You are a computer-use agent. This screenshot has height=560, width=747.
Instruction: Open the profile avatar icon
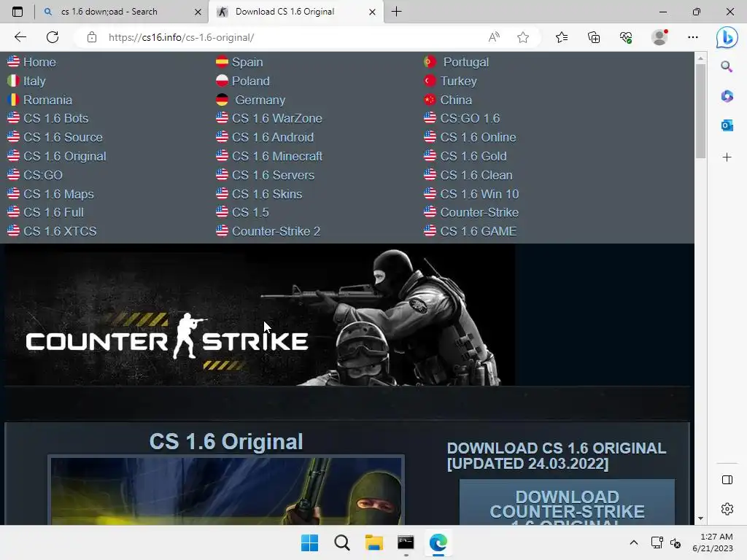point(659,37)
